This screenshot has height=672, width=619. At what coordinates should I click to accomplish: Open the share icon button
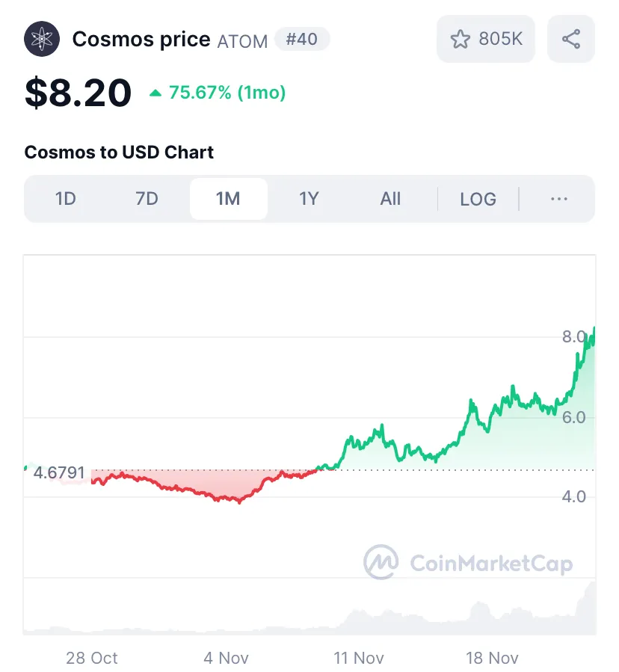[571, 39]
